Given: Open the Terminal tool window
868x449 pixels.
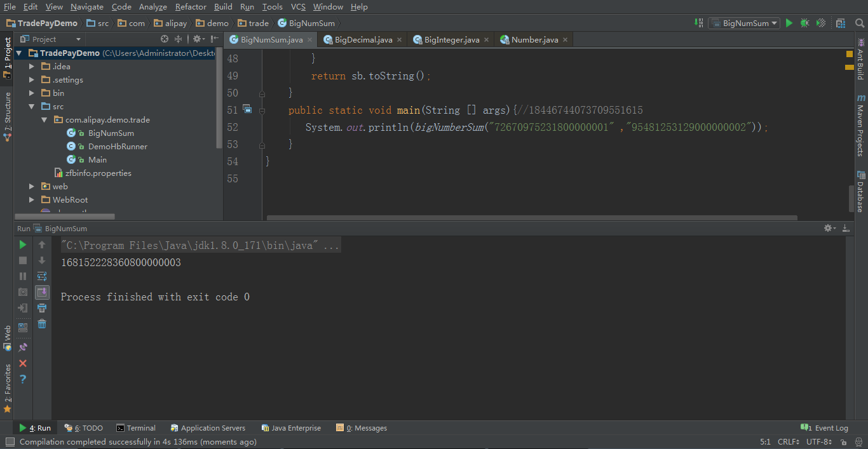Looking at the screenshot, I should pyautogui.click(x=136, y=428).
